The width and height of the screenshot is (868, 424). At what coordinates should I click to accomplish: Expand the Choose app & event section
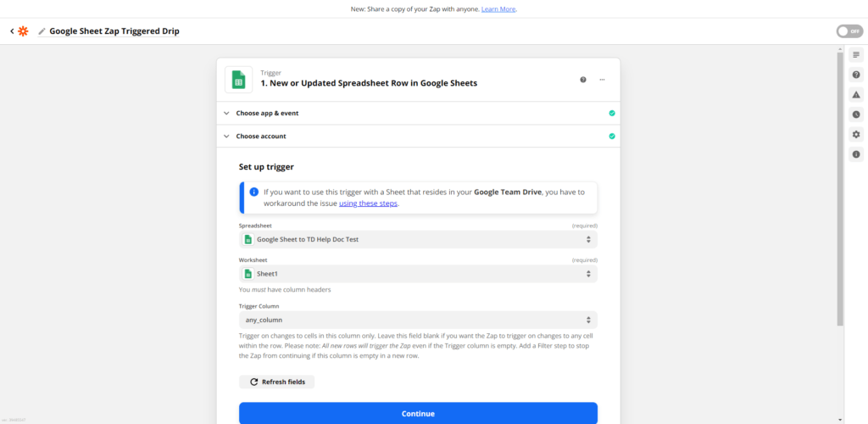coord(419,113)
